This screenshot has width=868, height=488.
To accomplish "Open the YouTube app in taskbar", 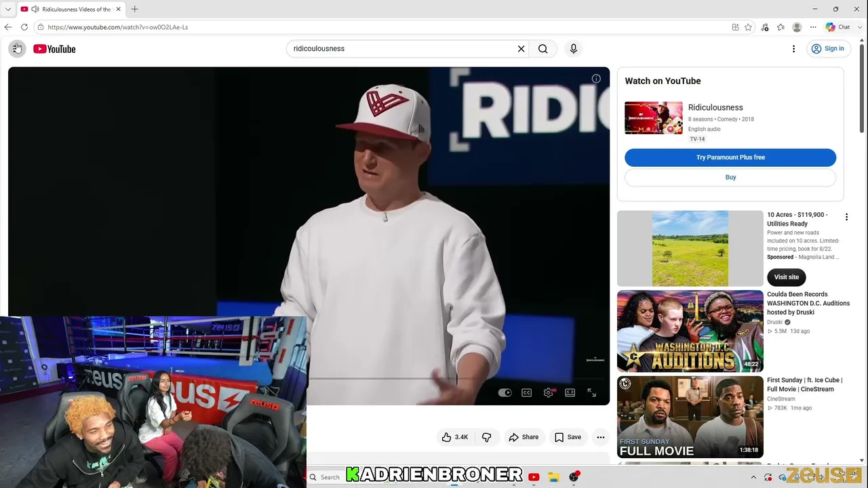I will 534,477.
